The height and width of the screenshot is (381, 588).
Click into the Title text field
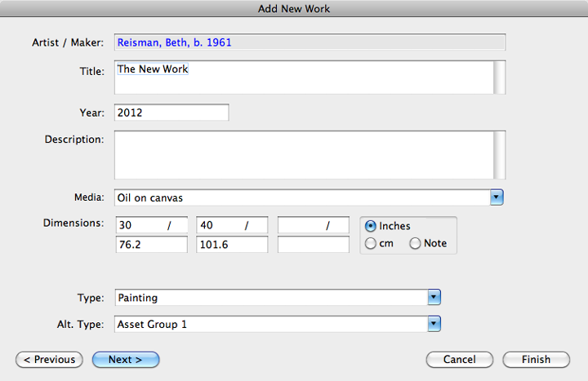(x=304, y=78)
